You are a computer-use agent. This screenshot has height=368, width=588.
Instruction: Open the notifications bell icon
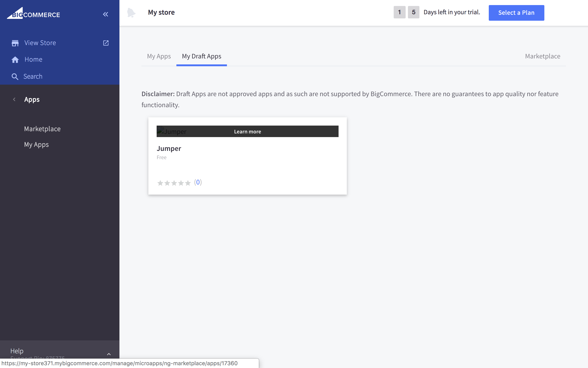131,13
